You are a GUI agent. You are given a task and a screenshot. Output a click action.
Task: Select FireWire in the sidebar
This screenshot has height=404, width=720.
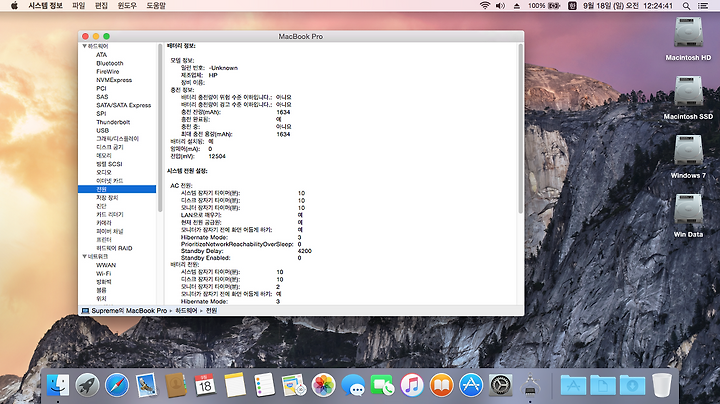107,72
